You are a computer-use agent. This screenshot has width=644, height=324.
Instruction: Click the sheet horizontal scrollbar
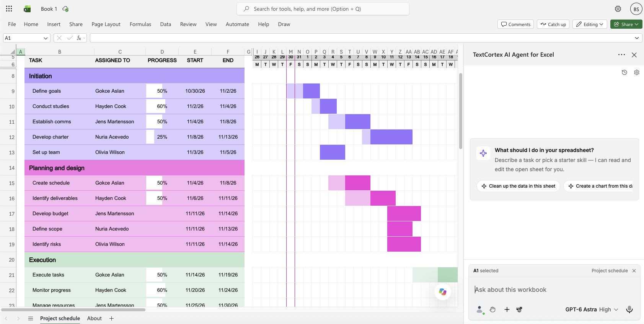point(73,309)
